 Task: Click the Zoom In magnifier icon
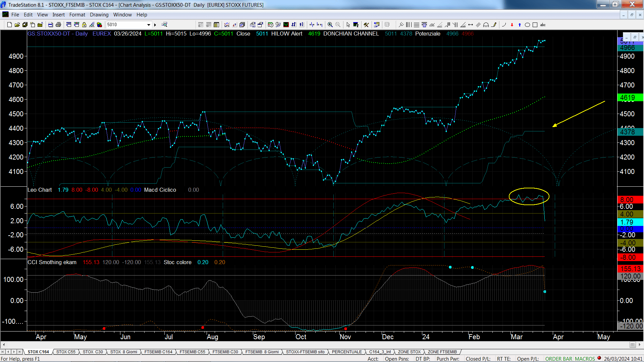[x=330, y=25]
